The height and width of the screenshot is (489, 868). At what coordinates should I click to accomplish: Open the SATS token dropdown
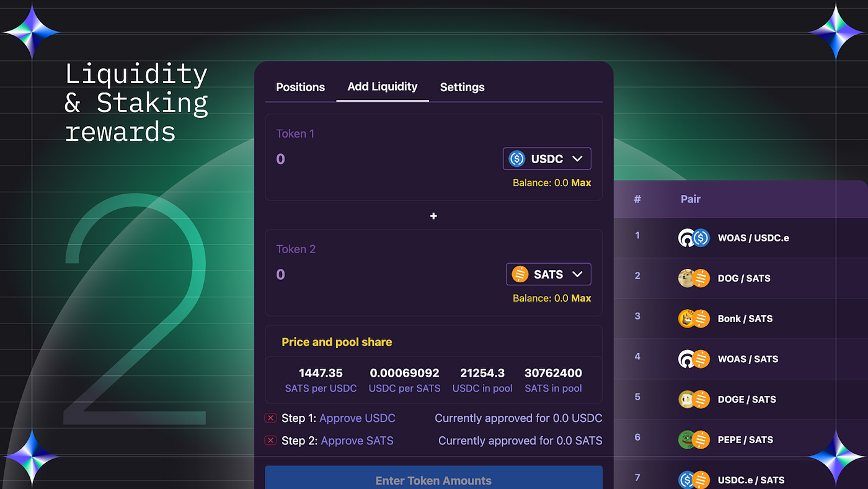click(x=549, y=274)
